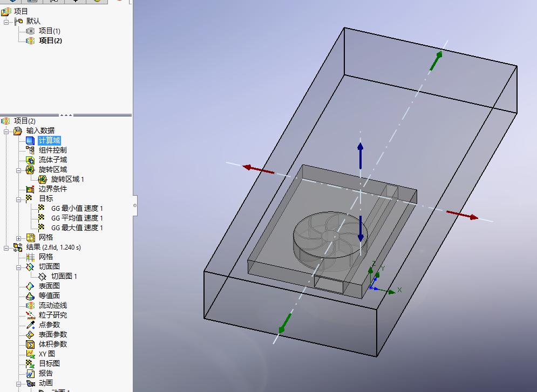Click the 体积参数 icon
The height and width of the screenshot is (392, 537).
click(30, 344)
